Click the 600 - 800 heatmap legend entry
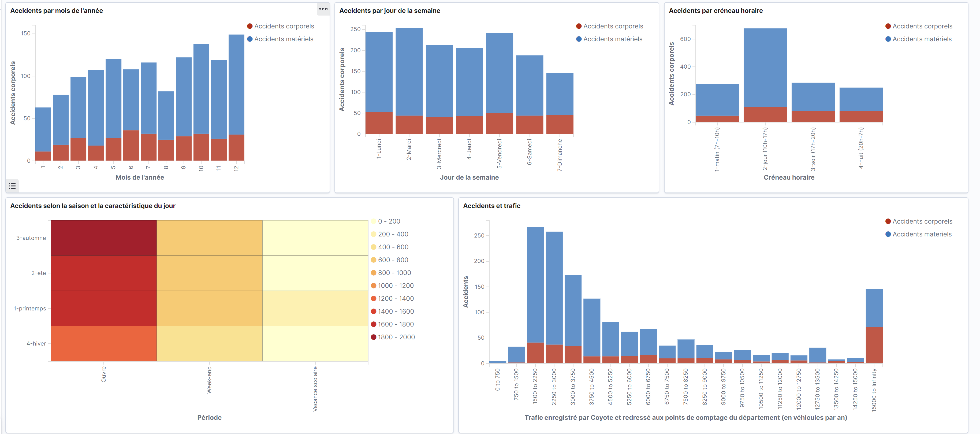Viewport: 980px width, 434px height. (x=390, y=260)
